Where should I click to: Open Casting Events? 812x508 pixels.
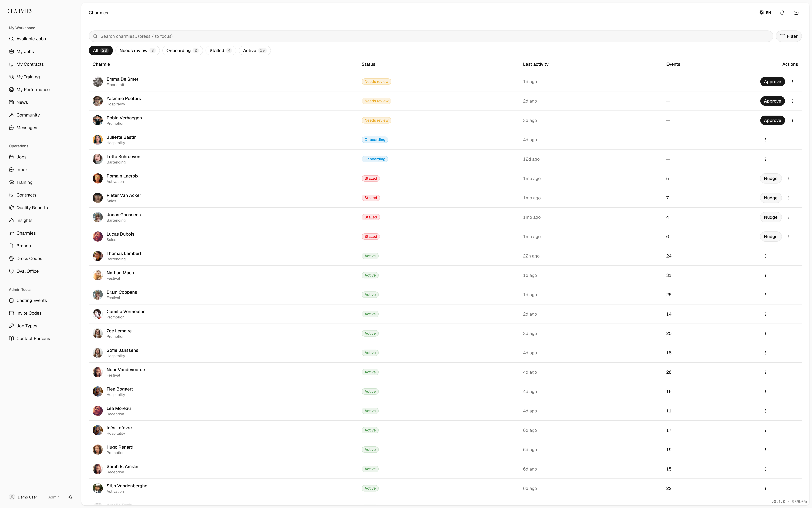[x=40, y=300]
